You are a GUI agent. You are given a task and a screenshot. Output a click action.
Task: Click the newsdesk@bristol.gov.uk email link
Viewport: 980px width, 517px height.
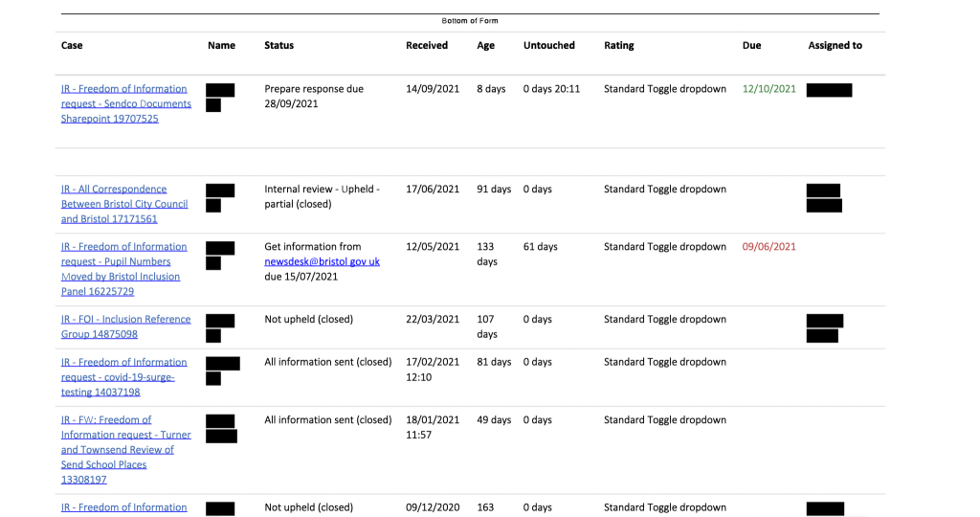tap(322, 261)
